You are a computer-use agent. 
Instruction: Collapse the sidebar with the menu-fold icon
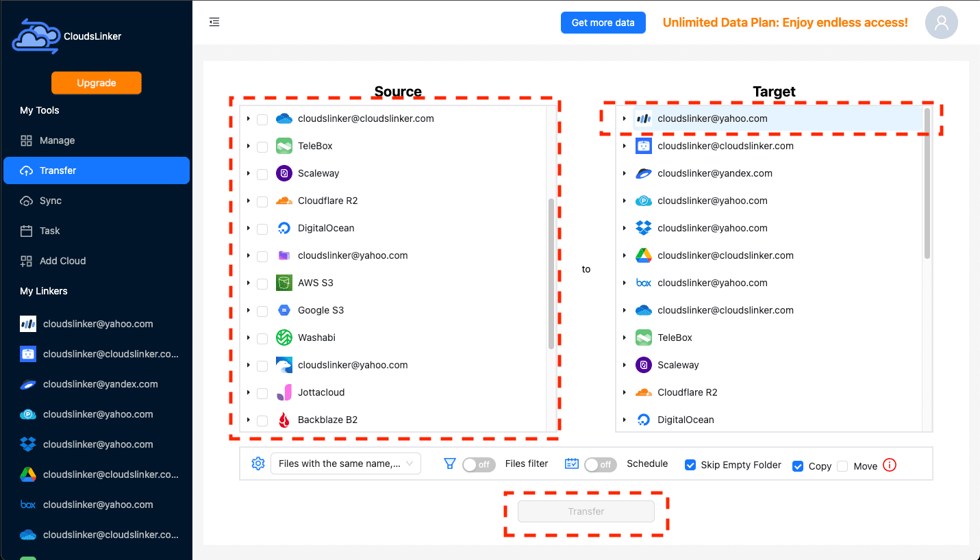coord(214,22)
